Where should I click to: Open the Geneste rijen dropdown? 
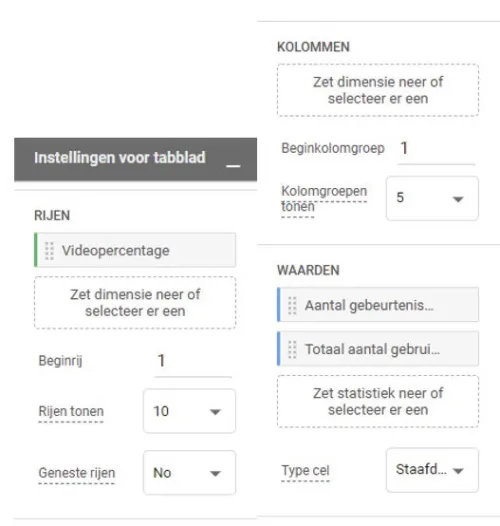coord(189,473)
